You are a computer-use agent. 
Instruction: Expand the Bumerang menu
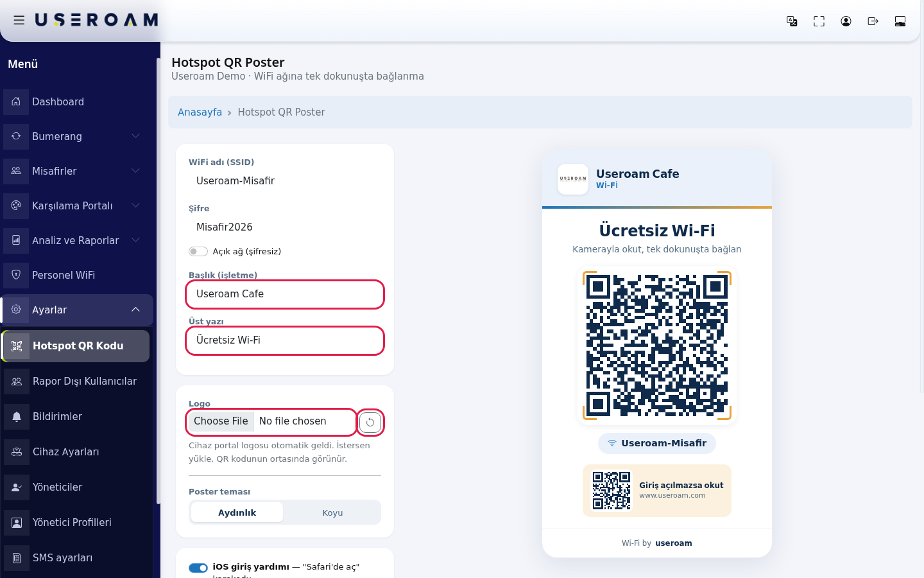click(77, 136)
